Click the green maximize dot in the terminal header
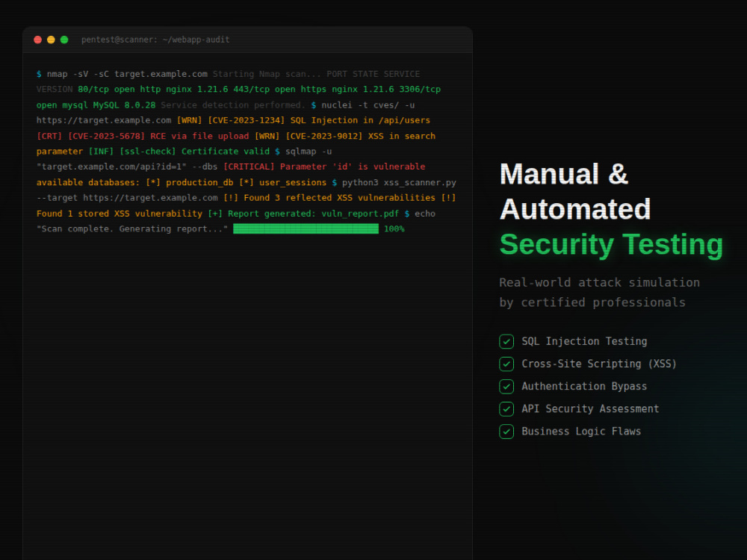Viewport: 747px width, 560px height. (64, 40)
